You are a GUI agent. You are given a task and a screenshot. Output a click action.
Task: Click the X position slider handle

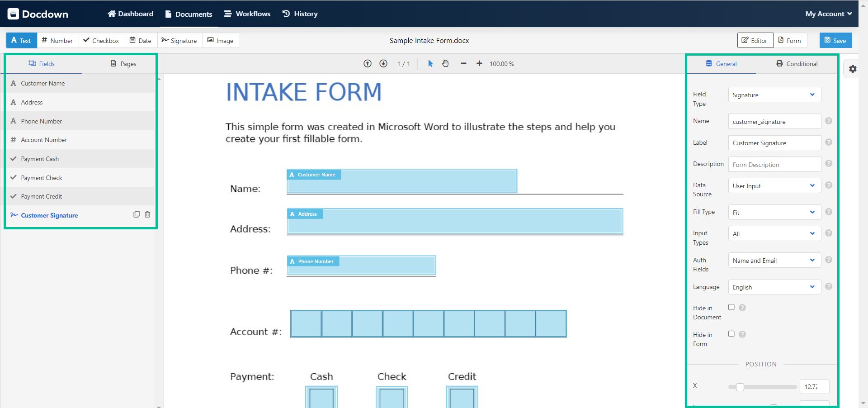[740, 387]
